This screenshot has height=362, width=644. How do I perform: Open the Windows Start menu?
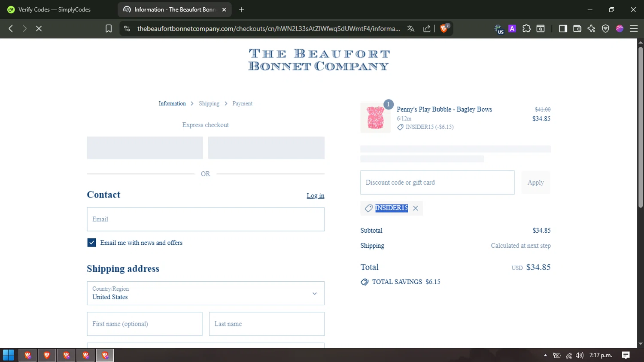pos(8,355)
